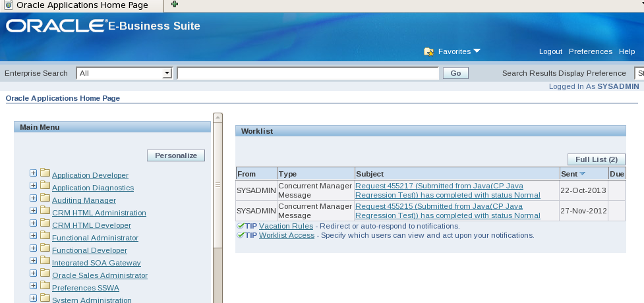Open the Favorites dropdown menu

pyautogui.click(x=459, y=51)
